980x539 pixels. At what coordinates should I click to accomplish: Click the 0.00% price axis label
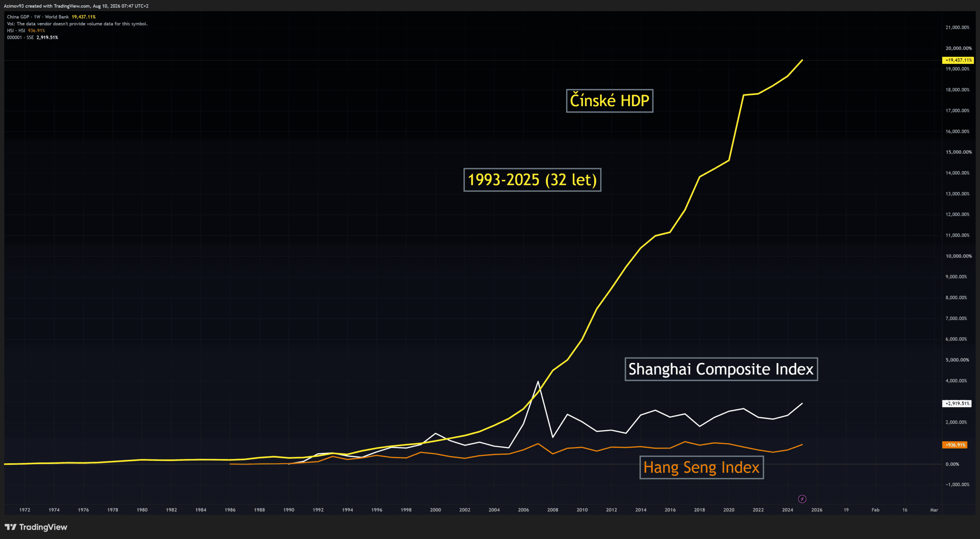[x=952, y=464]
